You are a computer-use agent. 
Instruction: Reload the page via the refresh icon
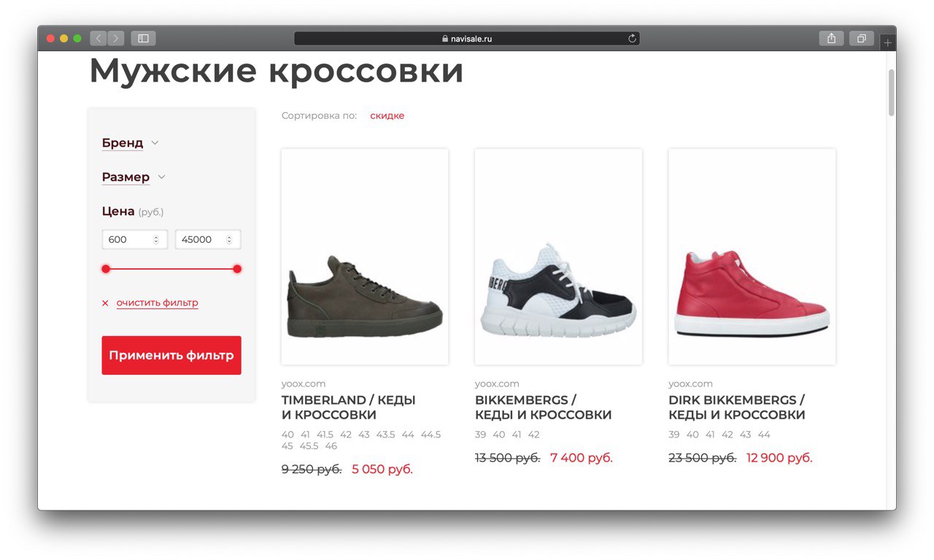click(x=632, y=39)
